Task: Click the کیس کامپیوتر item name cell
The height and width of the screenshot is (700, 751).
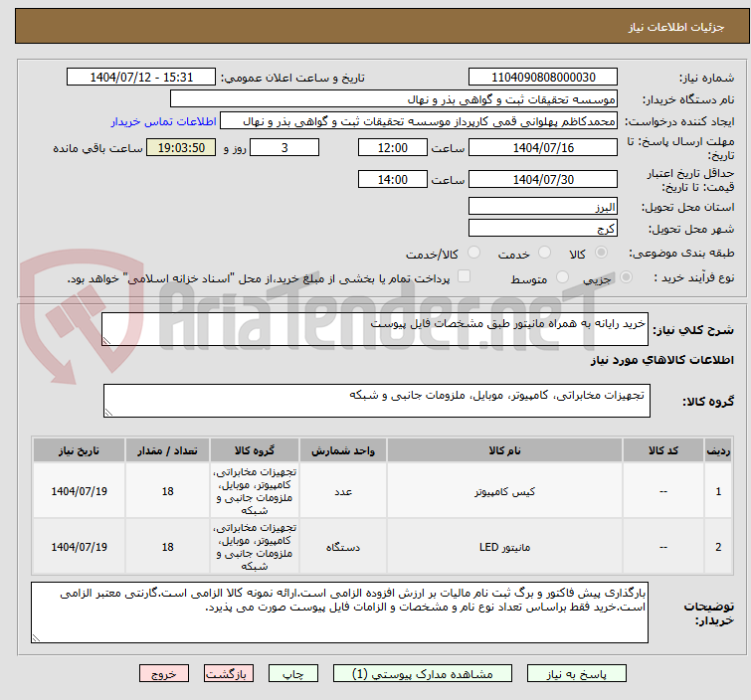Action: [x=504, y=491]
